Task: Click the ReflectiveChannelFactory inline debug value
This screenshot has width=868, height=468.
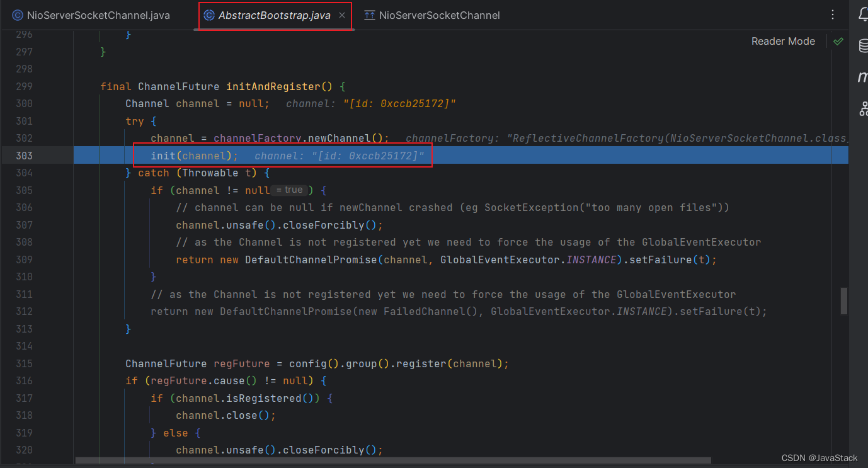Action: pos(627,138)
